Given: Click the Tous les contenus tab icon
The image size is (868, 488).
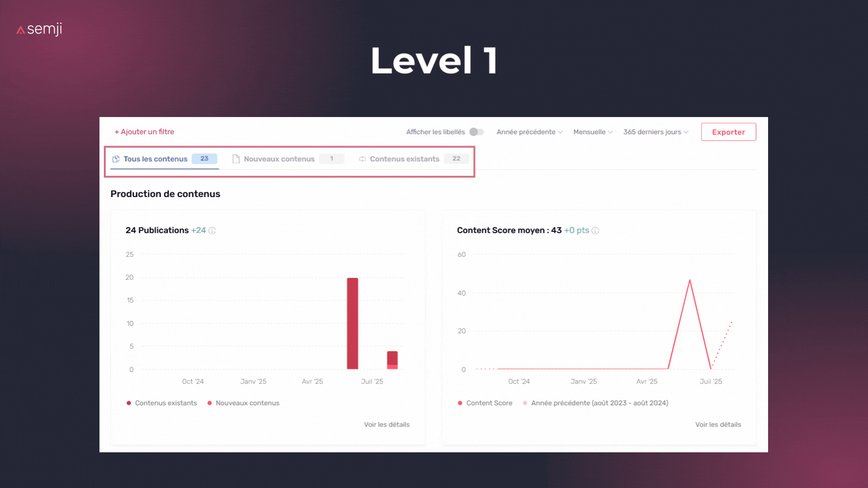Looking at the screenshot, I should (116, 159).
